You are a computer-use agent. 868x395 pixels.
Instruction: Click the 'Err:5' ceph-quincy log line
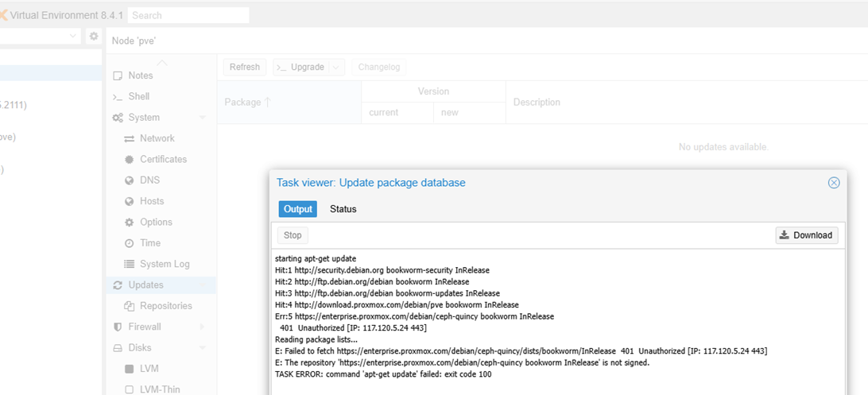(x=415, y=316)
